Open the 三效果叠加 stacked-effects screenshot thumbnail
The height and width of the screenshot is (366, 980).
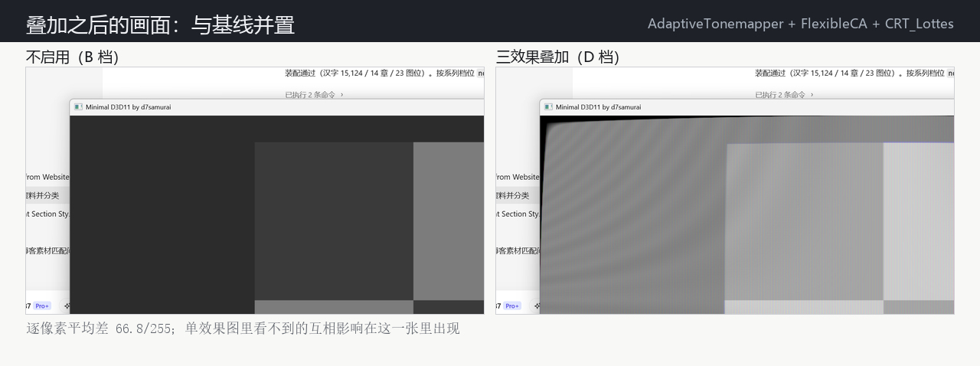(725, 191)
